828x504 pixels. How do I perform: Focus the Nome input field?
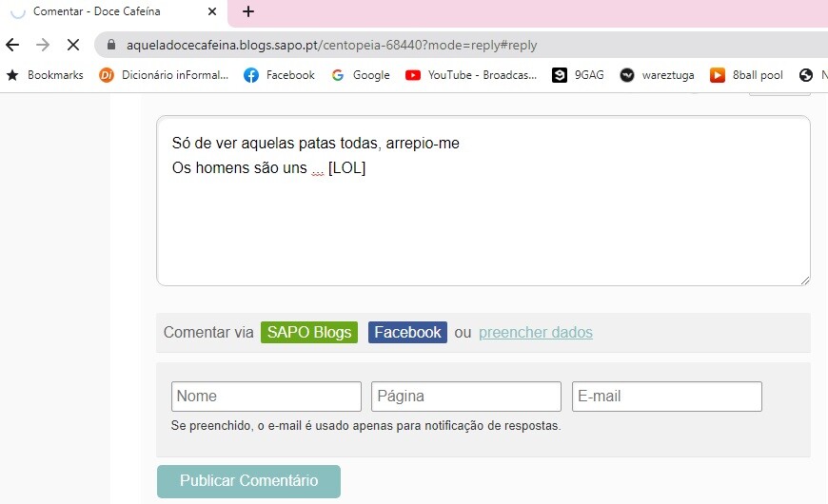[266, 397]
